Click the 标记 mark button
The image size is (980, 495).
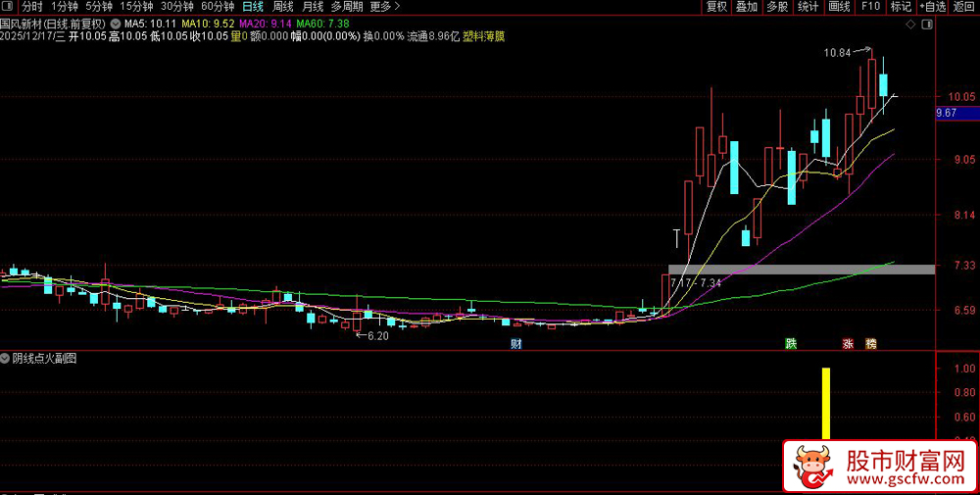pyautogui.click(x=901, y=7)
